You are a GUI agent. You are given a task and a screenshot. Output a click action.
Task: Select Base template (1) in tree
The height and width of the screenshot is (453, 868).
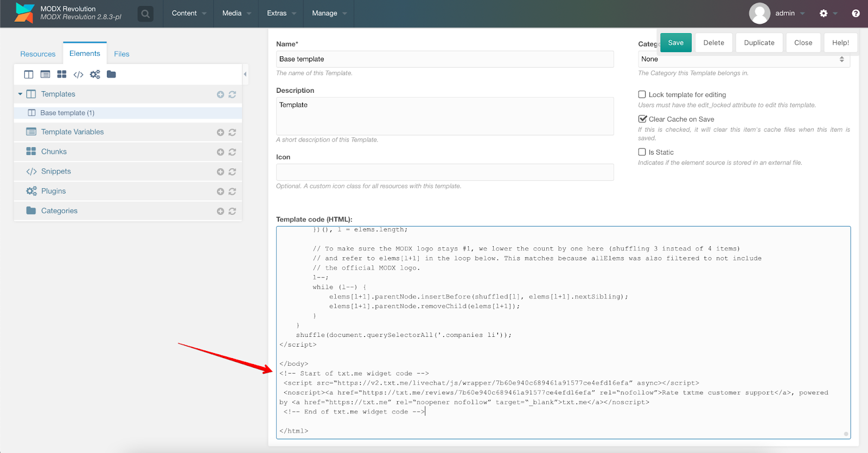(128, 113)
